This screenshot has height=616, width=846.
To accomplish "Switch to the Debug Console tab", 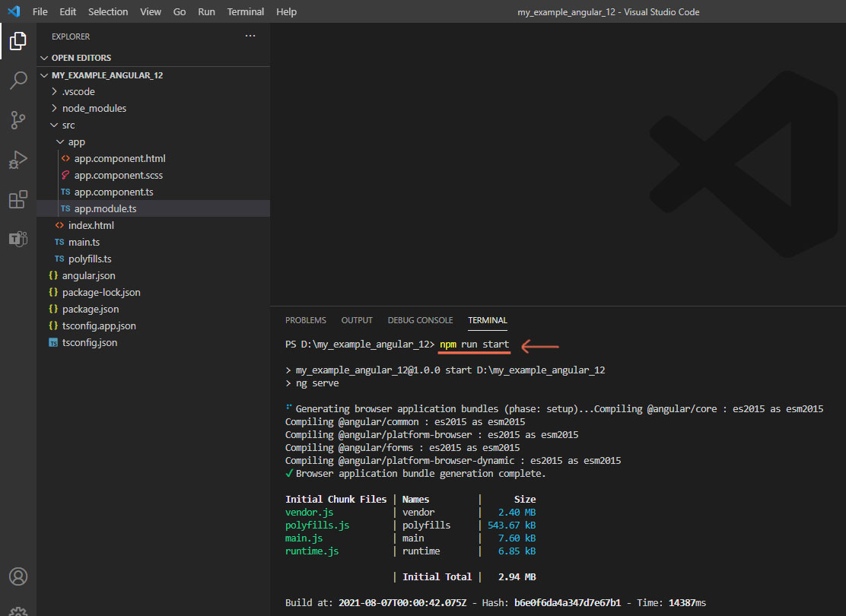I will point(420,320).
